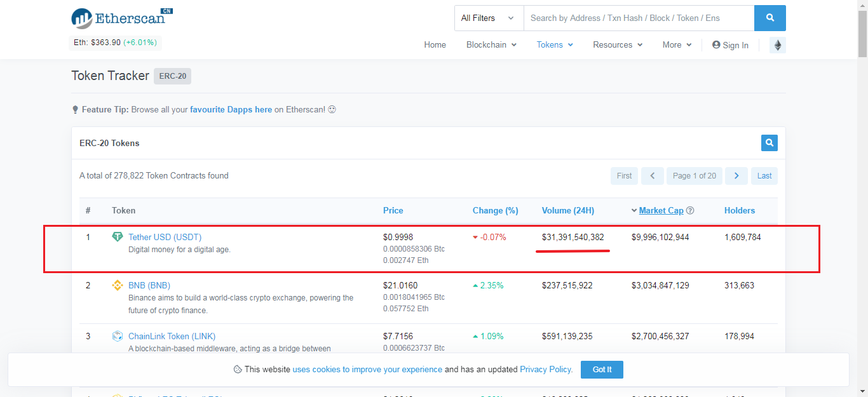This screenshot has height=397, width=868.
Task: Go to the next page of tokens
Action: pos(736,175)
